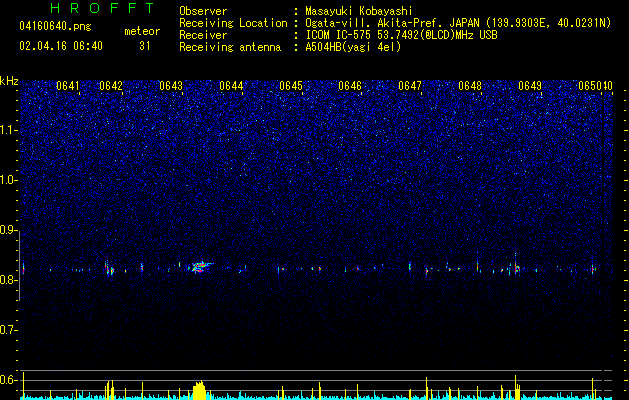Click the 1.1 kHz axis label
Screen dimensions: 629x400
pyautogui.click(x=9, y=130)
